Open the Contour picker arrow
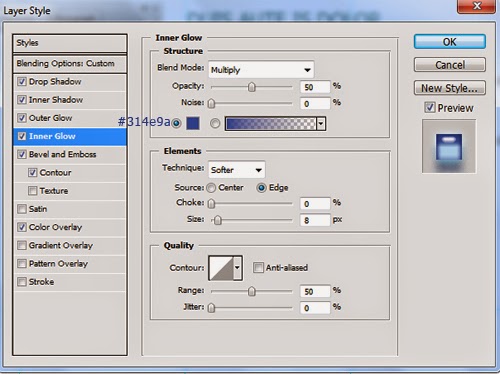500x374 pixels. pos(237,268)
